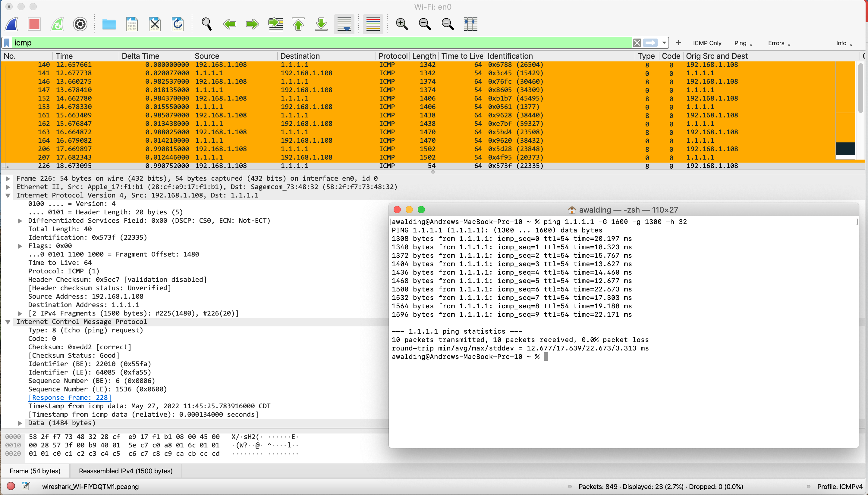Open capture options settings
Image resolution: width=868 pixels, height=495 pixels.
pos(80,24)
